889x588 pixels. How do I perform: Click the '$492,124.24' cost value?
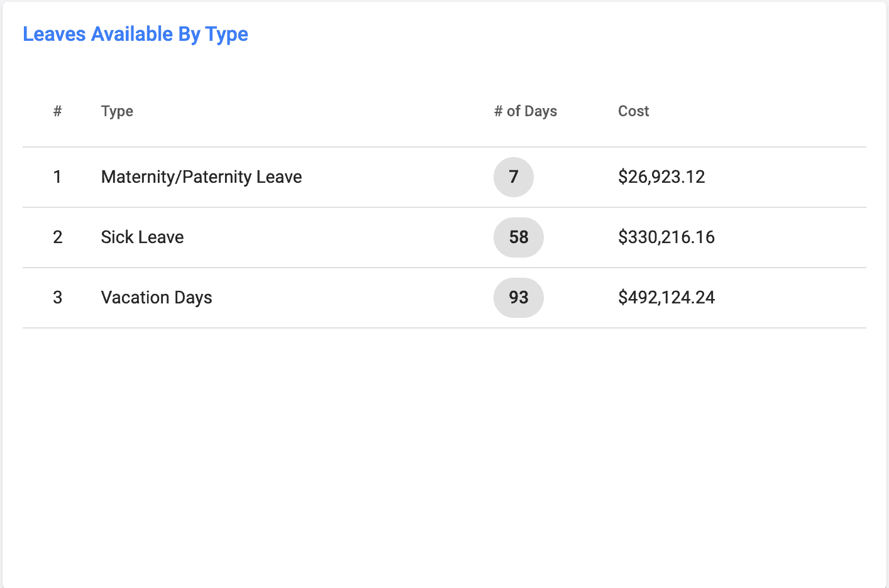pos(666,298)
